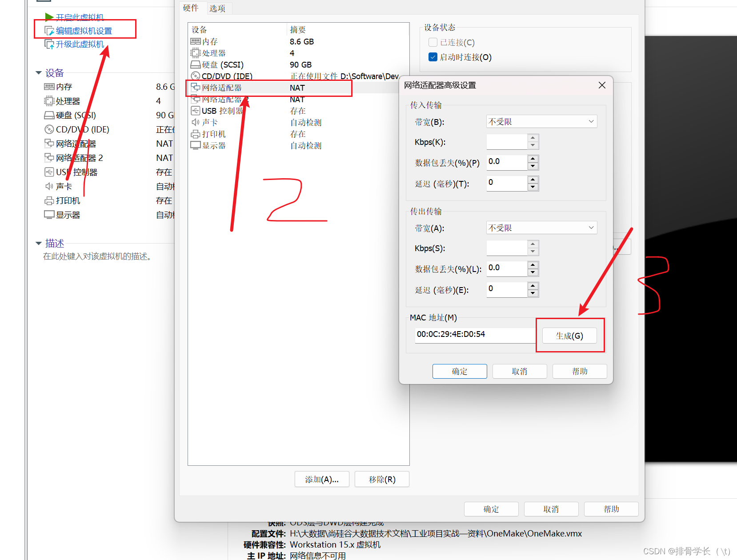Select the CD/DVD (IDE) icon in hardware list
The image size is (737, 560).
pyautogui.click(x=196, y=76)
